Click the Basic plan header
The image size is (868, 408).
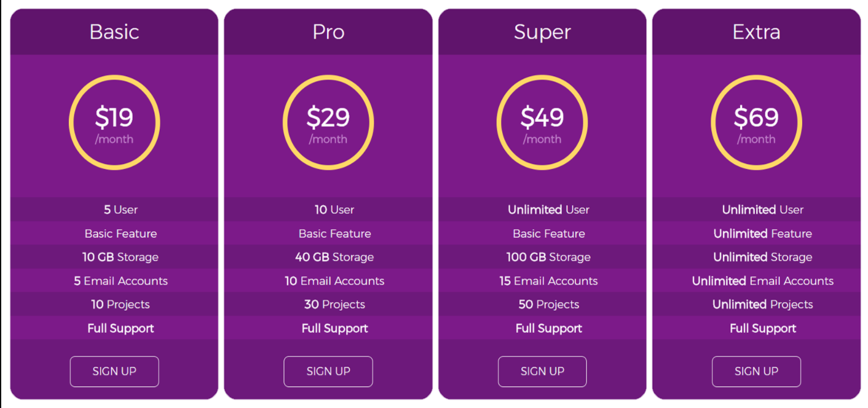[114, 32]
